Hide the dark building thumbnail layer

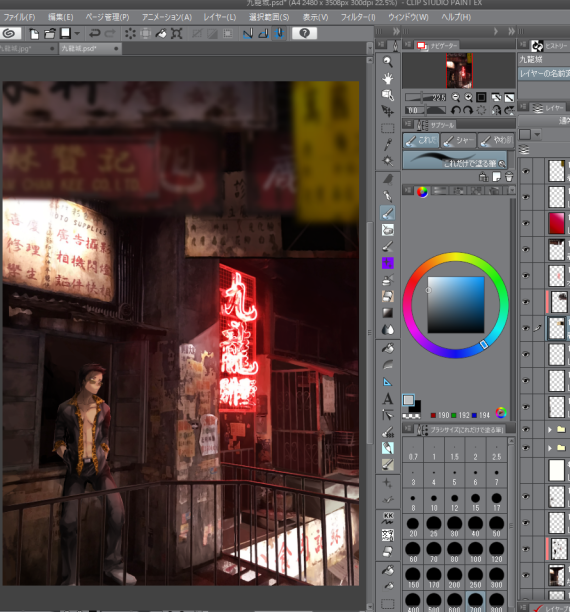(526, 575)
